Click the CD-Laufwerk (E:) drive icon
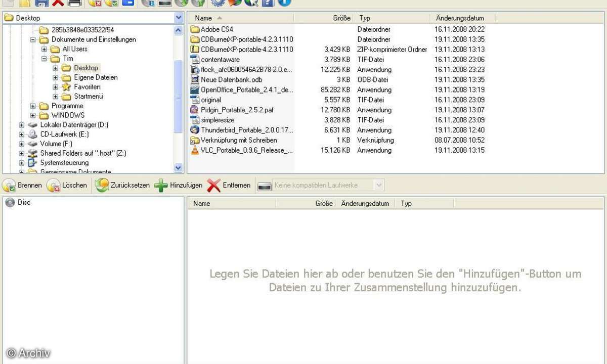Viewport: 607px width, 364px height. (x=33, y=134)
